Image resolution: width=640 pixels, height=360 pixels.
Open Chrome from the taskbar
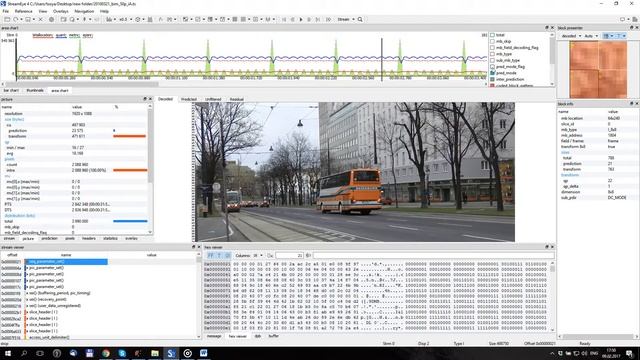[106, 353]
